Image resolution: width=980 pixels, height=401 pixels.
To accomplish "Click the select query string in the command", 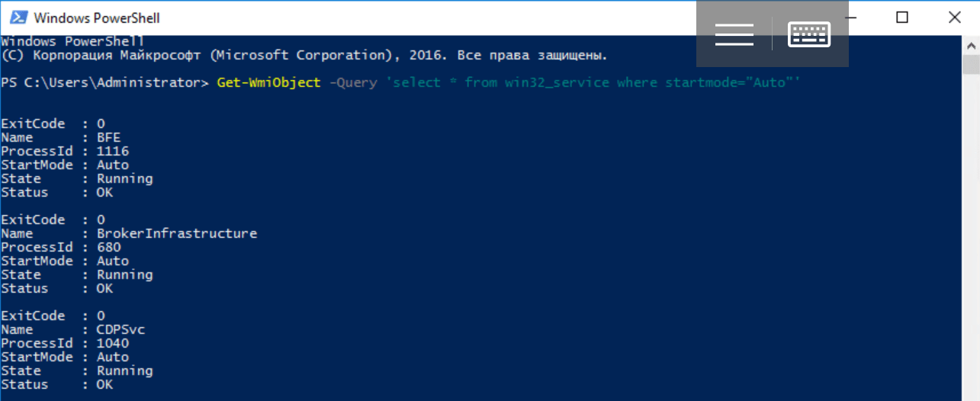I will click(x=593, y=82).
